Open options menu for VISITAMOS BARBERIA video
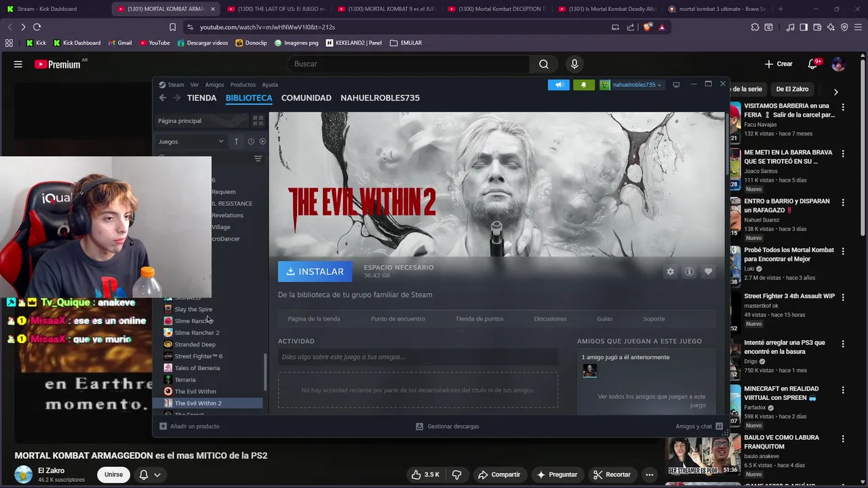This screenshot has height=488, width=868. tap(843, 107)
